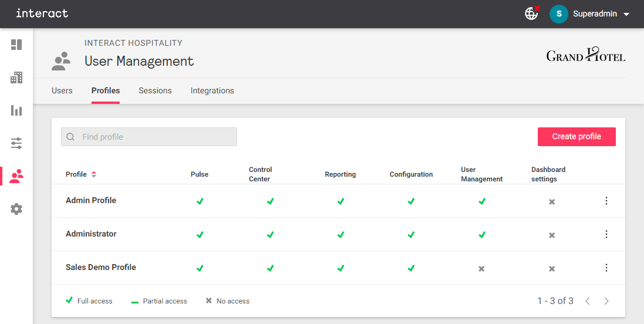Click the No access legend entry
Image resolution: width=644 pixels, height=324 pixels.
pyautogui.click(x=228, y=301)
